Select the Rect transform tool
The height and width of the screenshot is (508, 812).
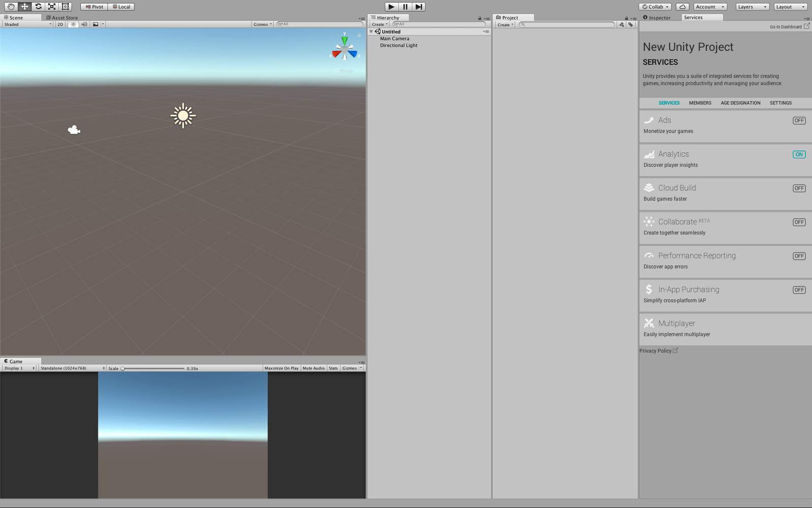[x=65, y=7]
